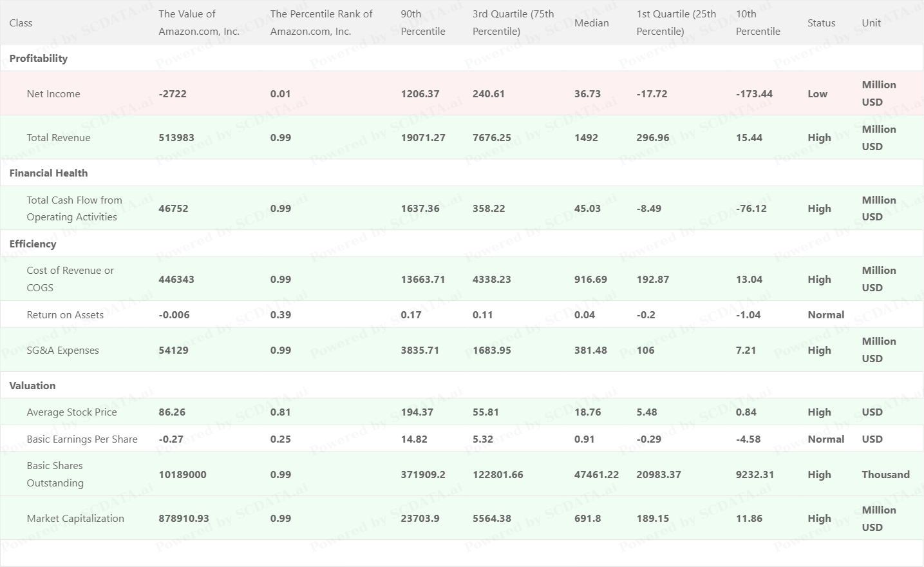Click the Average Stock Price row label
924x567 pixels.
click(x=71, y=412)
